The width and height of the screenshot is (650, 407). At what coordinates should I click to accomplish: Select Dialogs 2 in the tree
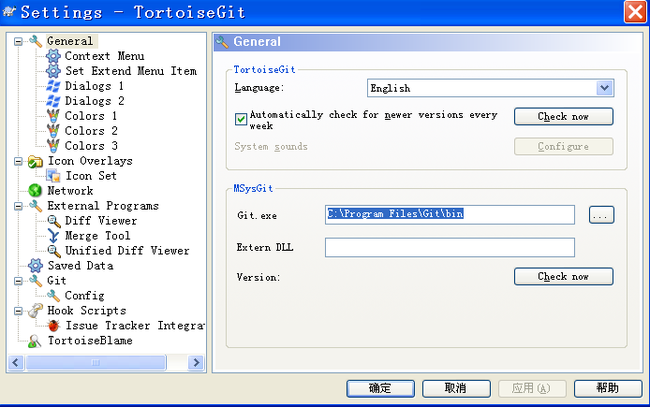95,101
